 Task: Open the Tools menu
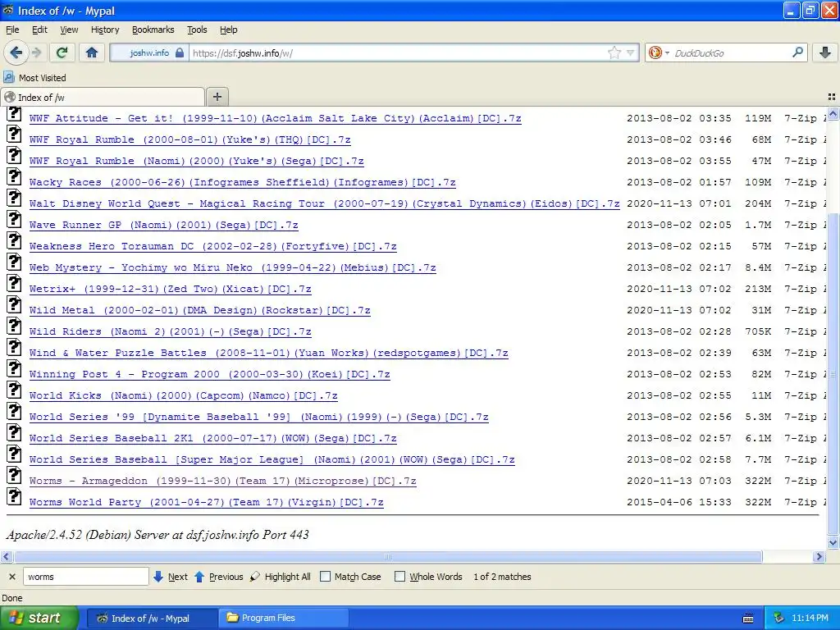tap(197, 30)
